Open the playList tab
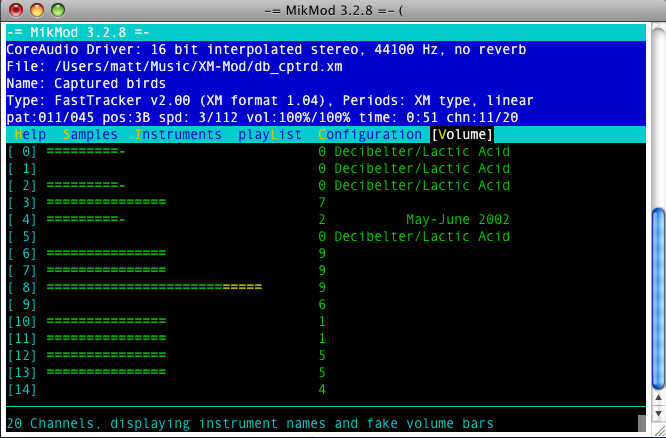The height and width of the screenshot is (438, 666). (x=270, y=134)
